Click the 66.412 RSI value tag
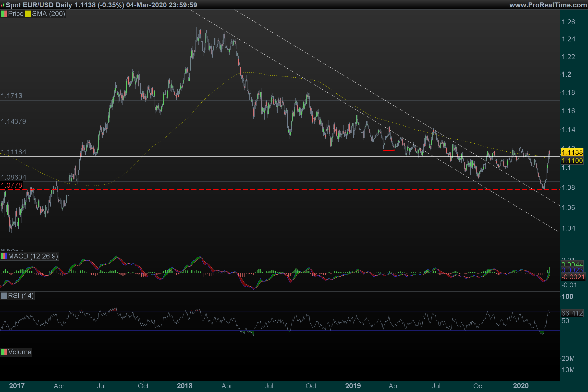Viewport: 588px width, 392px height. [572, 313]
